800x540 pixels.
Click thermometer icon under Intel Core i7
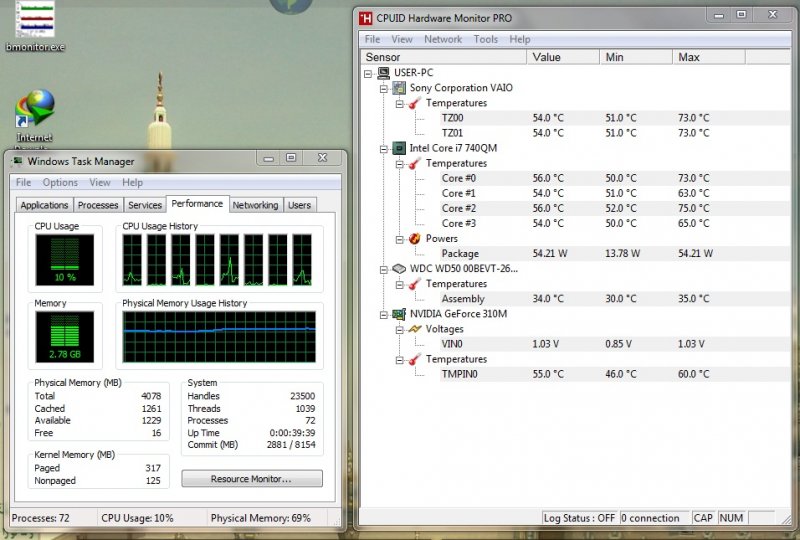pos(415,163)
